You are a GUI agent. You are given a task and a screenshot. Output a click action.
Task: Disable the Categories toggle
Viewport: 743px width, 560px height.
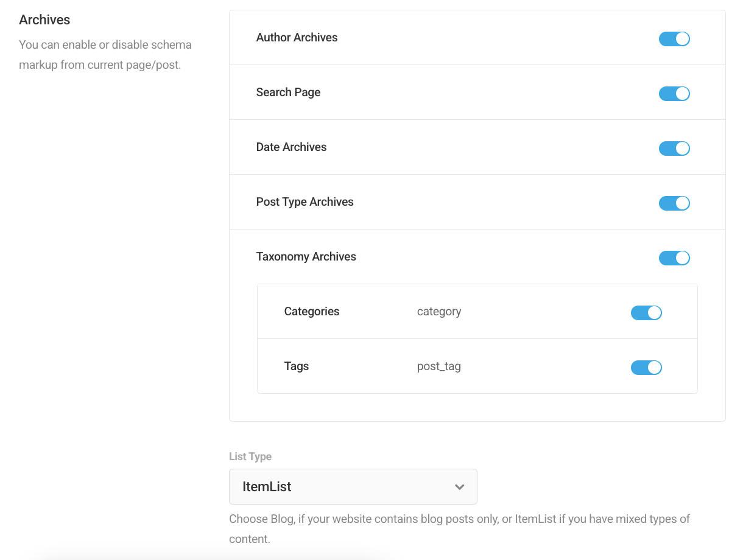coord(646,312)
